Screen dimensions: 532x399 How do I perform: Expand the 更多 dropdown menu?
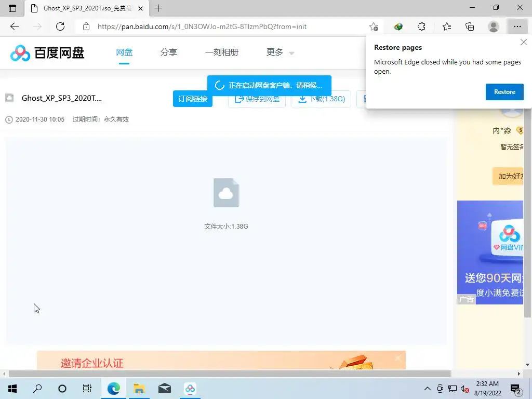click(x=280, y=52)
